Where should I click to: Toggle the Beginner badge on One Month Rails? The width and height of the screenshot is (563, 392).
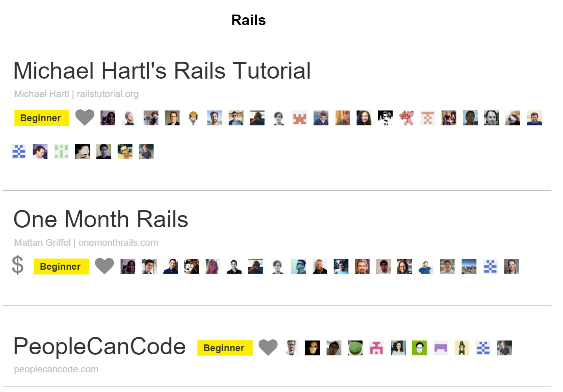tap(61, 266)
